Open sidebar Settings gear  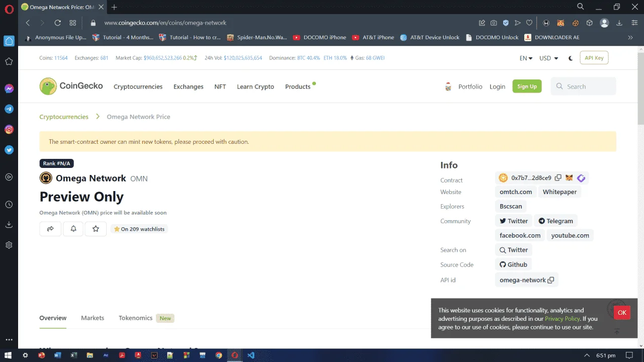point(9,245)
